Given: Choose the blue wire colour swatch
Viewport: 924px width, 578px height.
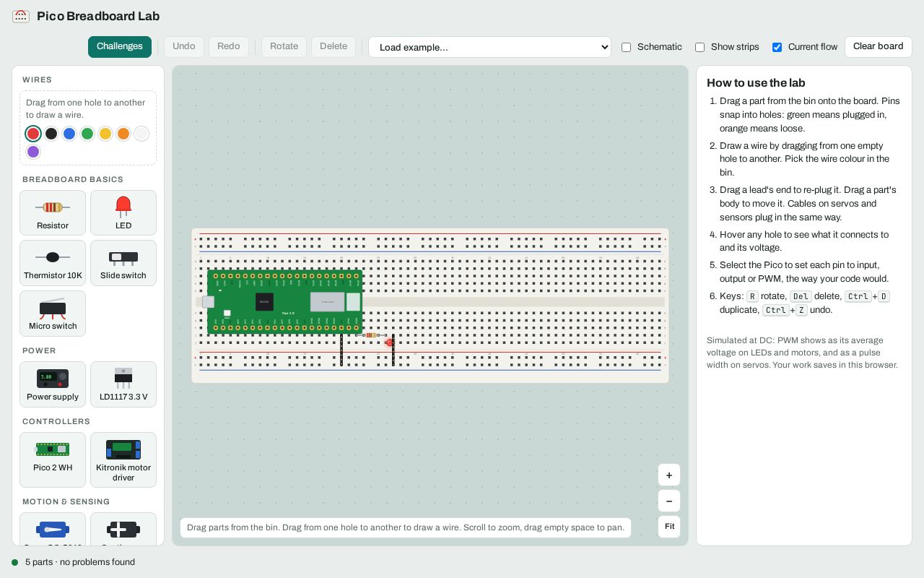Looking at the screenshot, I should [69, 134].
